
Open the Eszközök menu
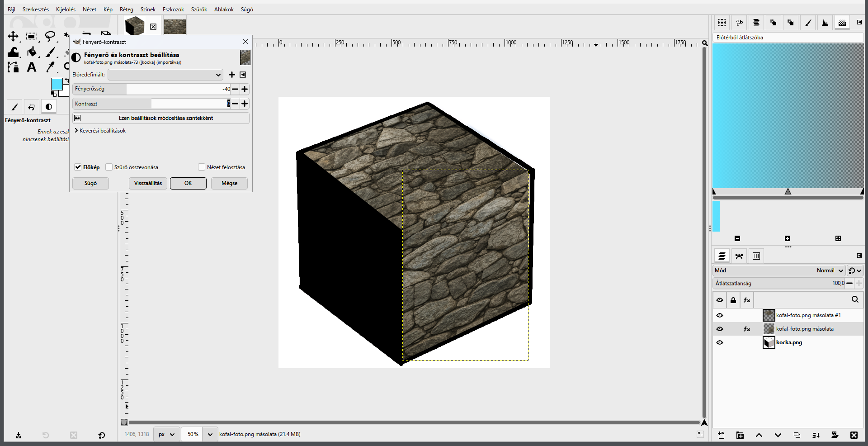coord(173,9)
